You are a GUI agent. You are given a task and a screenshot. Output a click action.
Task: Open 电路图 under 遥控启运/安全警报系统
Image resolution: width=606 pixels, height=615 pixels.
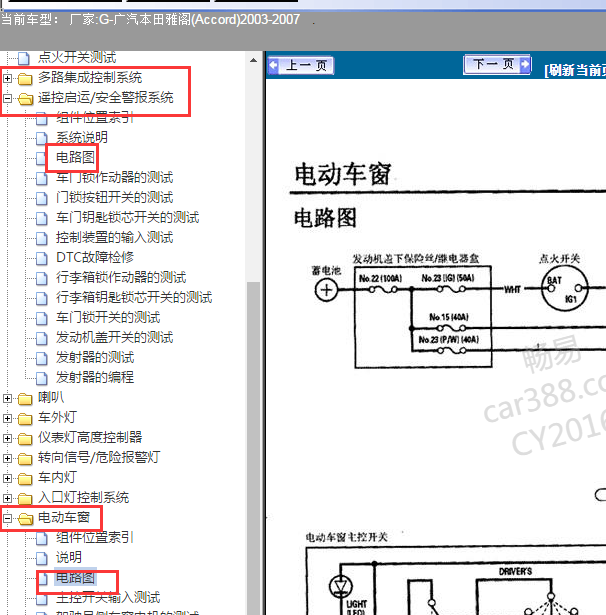tap(75, 157)
